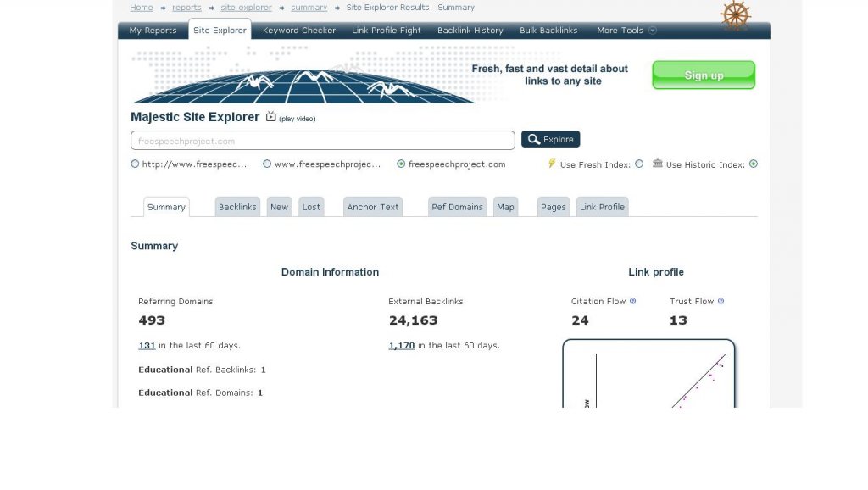The image size is (868, 490).
Task: Click the ship wheel logo icon
Action: coord(736,15)
